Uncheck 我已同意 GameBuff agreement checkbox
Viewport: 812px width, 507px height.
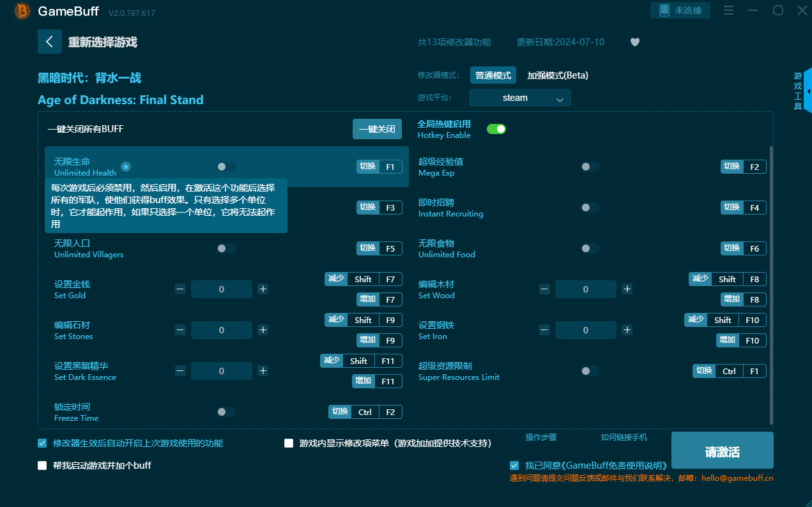point(514,465)
